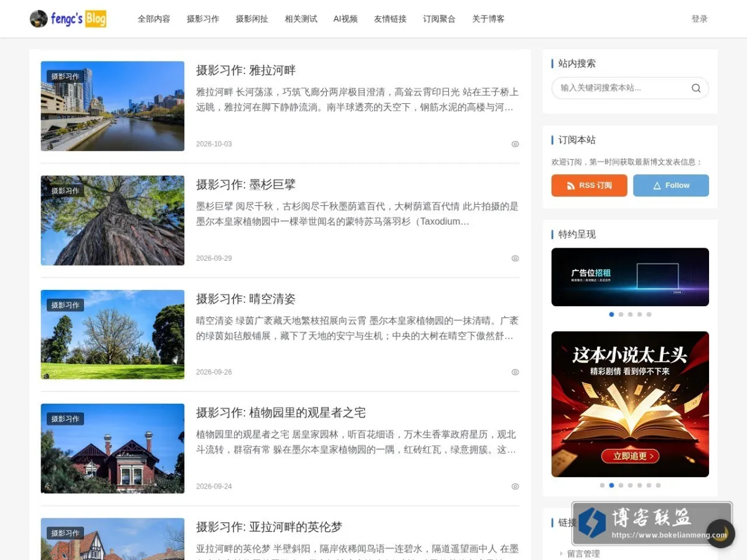This screenshot has width=747, height=560.
Task: Click the 广告位招租 ad banner
Action: [x=630, y=277]
